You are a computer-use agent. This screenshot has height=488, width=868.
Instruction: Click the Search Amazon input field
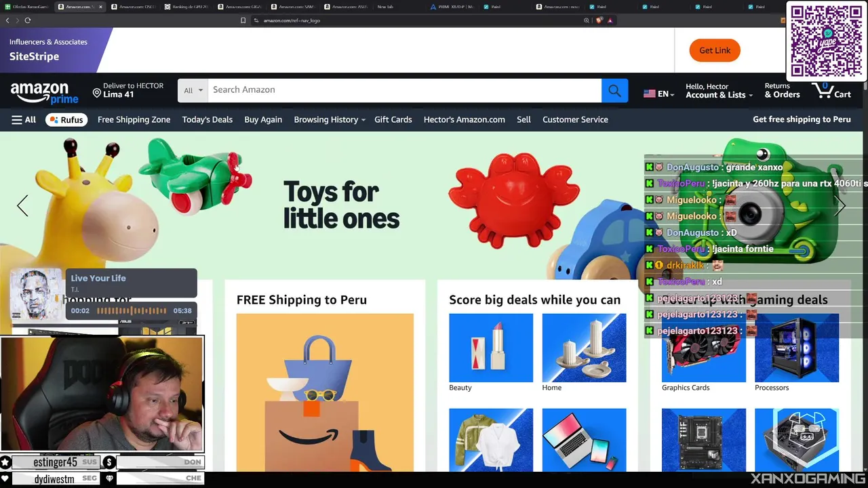pyautogui.click(x=404, y=90)
